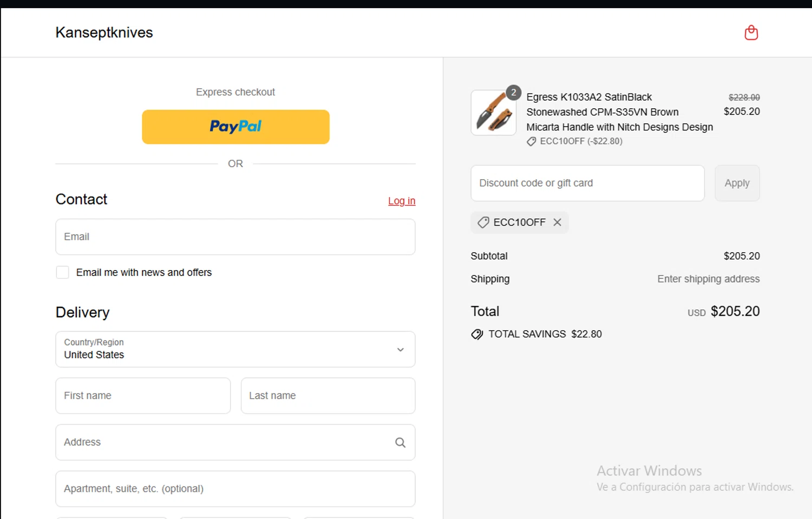812x519 pixels.
Task: Click the Egress knife product thumbnail
Action: (x=493, y=113)
